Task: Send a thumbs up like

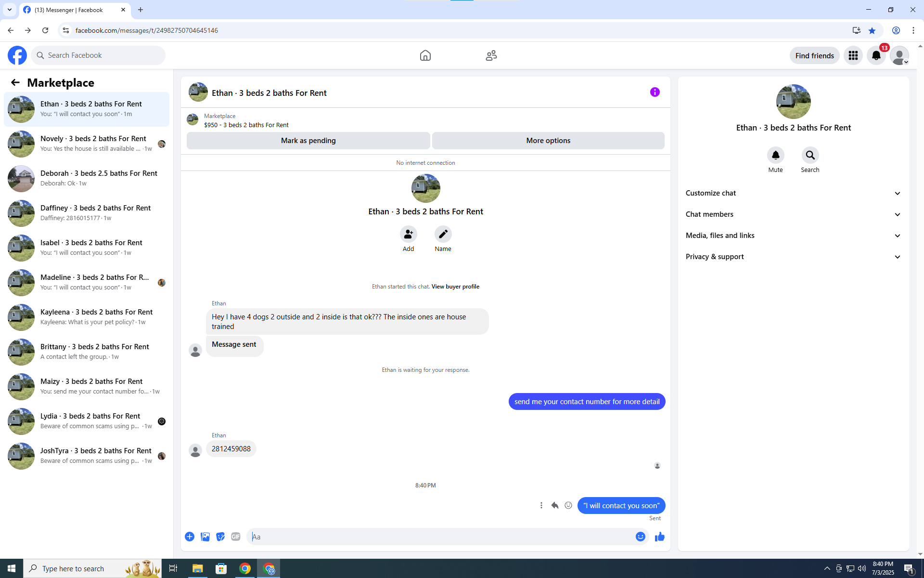Action: (659, 537)
